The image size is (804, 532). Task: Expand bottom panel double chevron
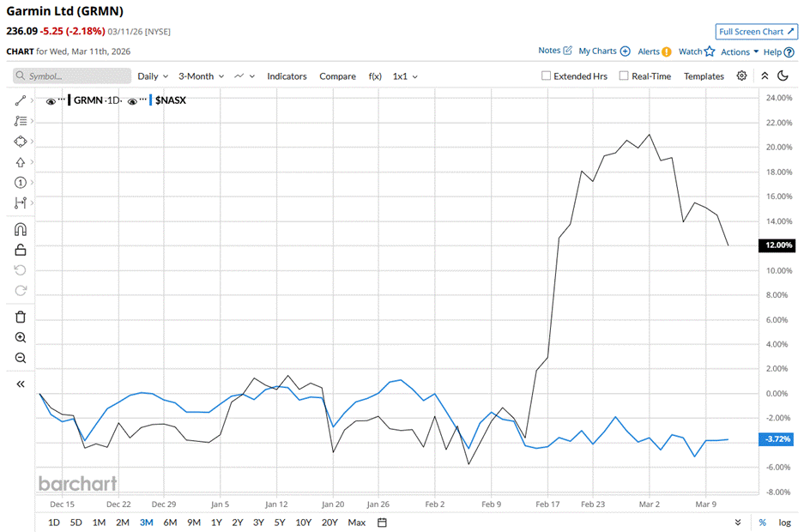(x=737, y=523)
